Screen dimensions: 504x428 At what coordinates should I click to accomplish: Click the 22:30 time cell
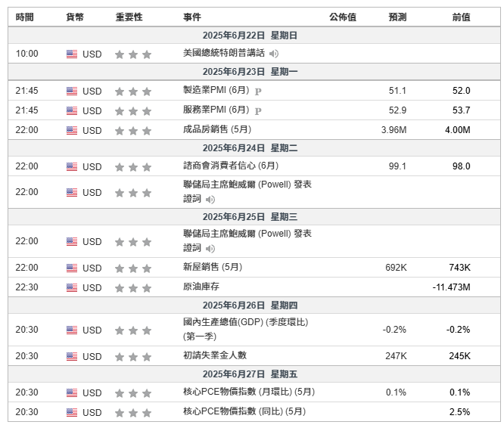(26, 287)
